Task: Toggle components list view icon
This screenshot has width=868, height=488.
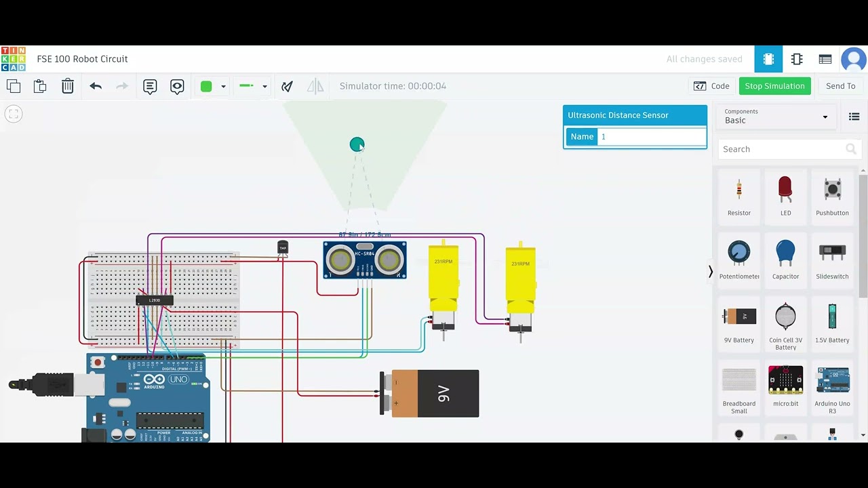Action: [854, 117]
